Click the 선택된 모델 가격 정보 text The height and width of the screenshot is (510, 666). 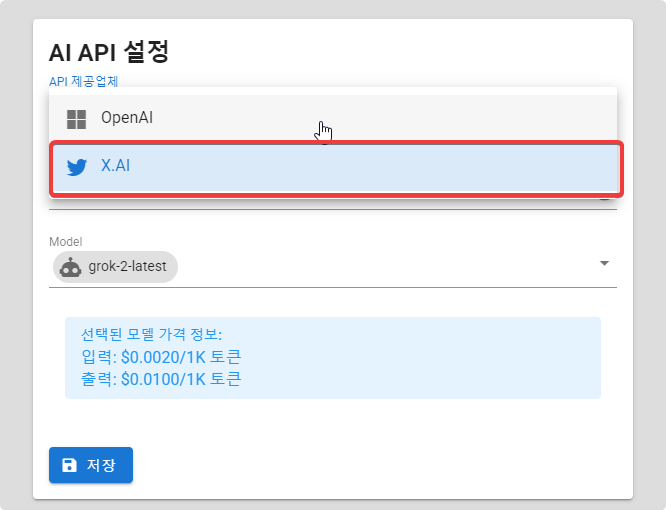point(152,335)
